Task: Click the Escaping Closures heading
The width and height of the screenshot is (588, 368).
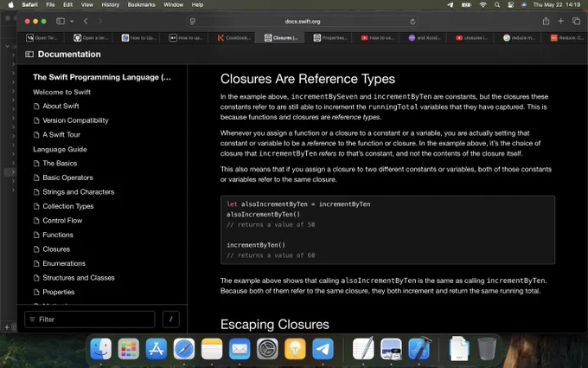Action: [274, 325]
